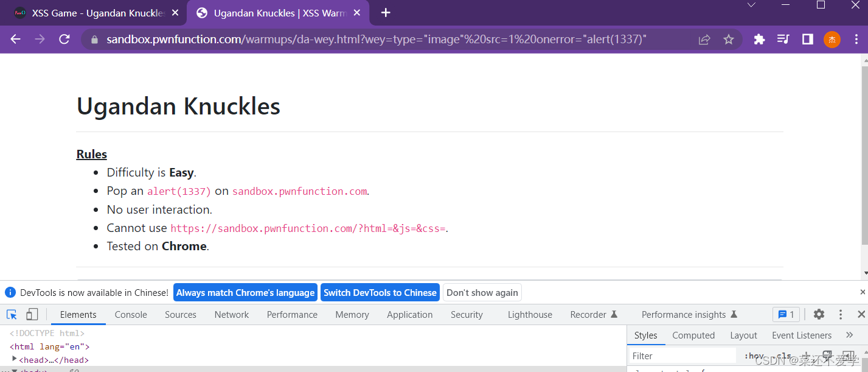Open the Memory panel tab
Screen dimensions: 868x372
click(x=352, y=315)
